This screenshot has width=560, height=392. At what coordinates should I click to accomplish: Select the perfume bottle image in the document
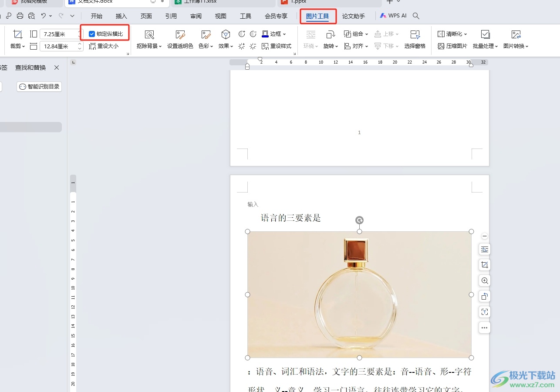click(359, 294)
